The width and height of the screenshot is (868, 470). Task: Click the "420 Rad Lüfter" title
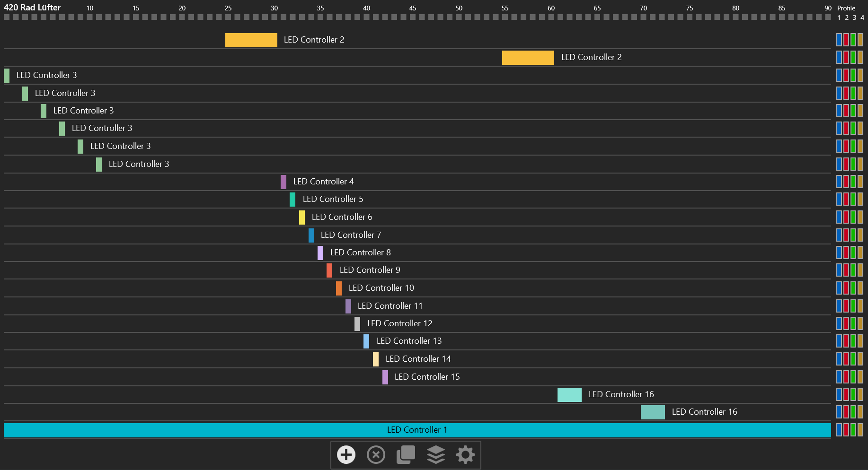click(x=32, y=8)
